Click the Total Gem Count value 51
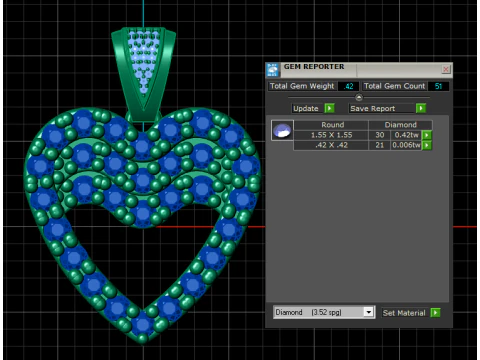 [x=438, y=86]
